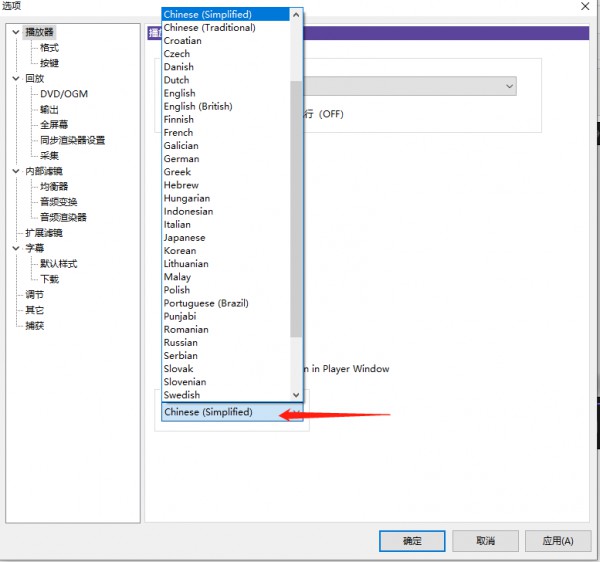Open the 按键 settings page
Viewport: 600px width, 562px height.
coord(49,63)
